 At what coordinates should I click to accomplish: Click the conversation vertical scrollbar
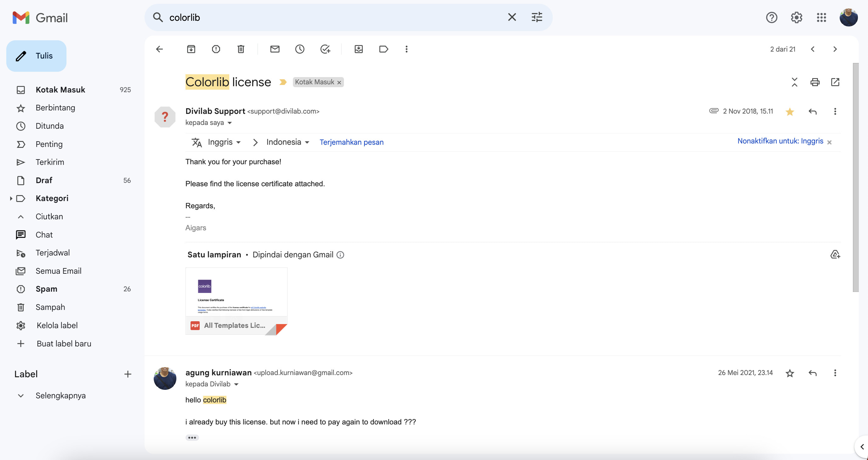tap(856, 177)
